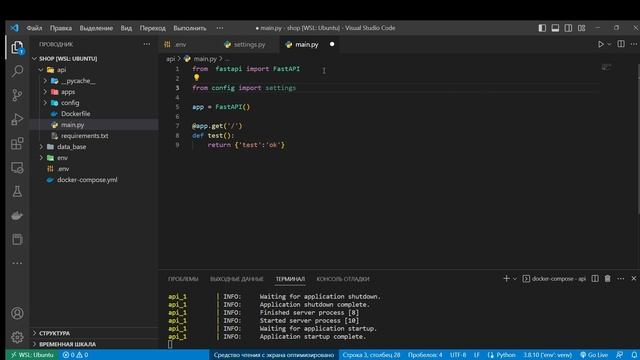The height and width of the screenshot is (360, 640).
Task: Switch to ПРОБЛЕМЫ panel tab
Action: pos(183,279)
